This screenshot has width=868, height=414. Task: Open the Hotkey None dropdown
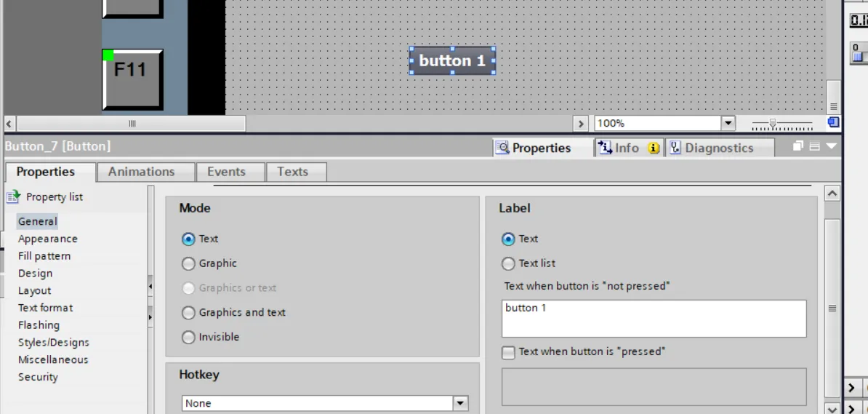[460, 404]
